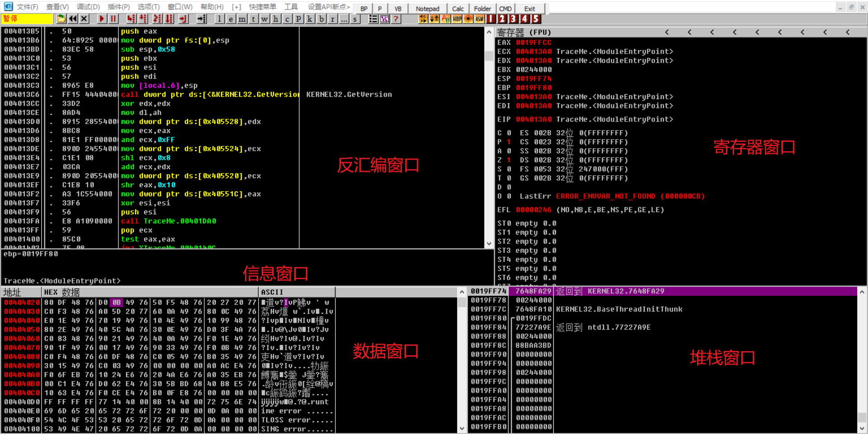
Task: Start trace over from the toolbar
Action: point(169,19)
